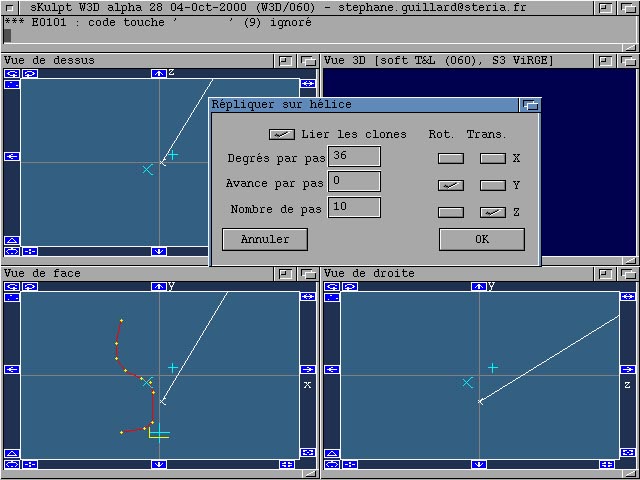This screenshot has height=480, width=640.
Task: Pan up arrow in Vue de droite
Action: click(x=479, y=287)
